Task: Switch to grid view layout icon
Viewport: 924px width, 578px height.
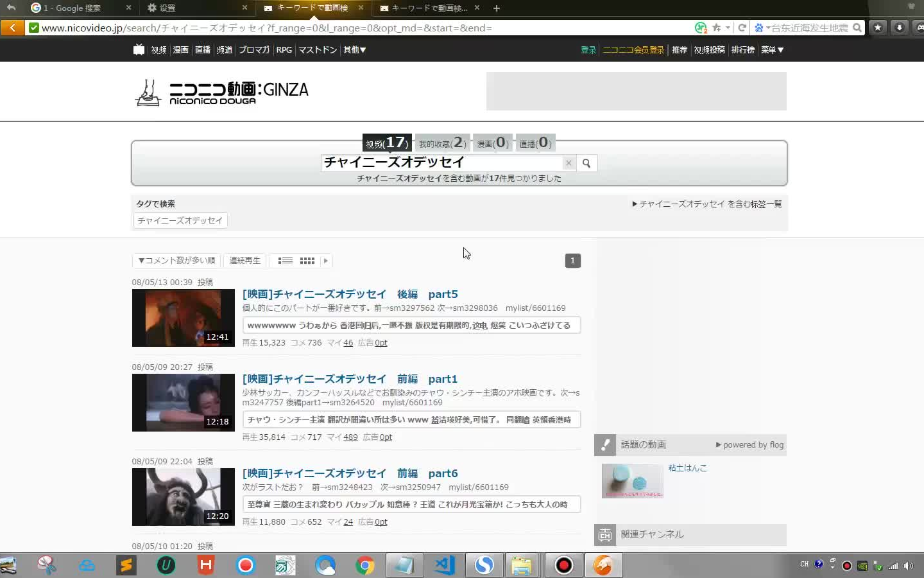Action: click(307, 261)
